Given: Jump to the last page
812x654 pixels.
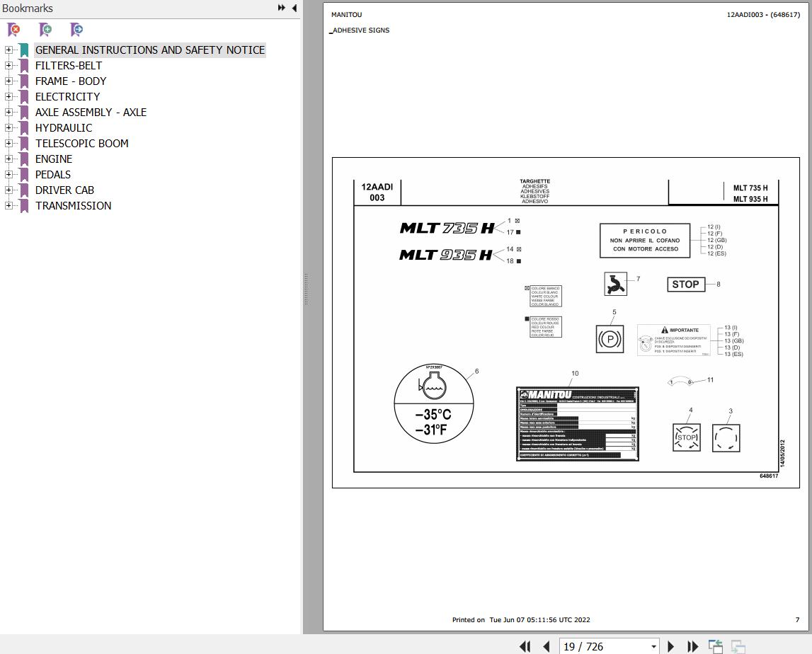Looking at the screenshot, I should tap(692, 646).
